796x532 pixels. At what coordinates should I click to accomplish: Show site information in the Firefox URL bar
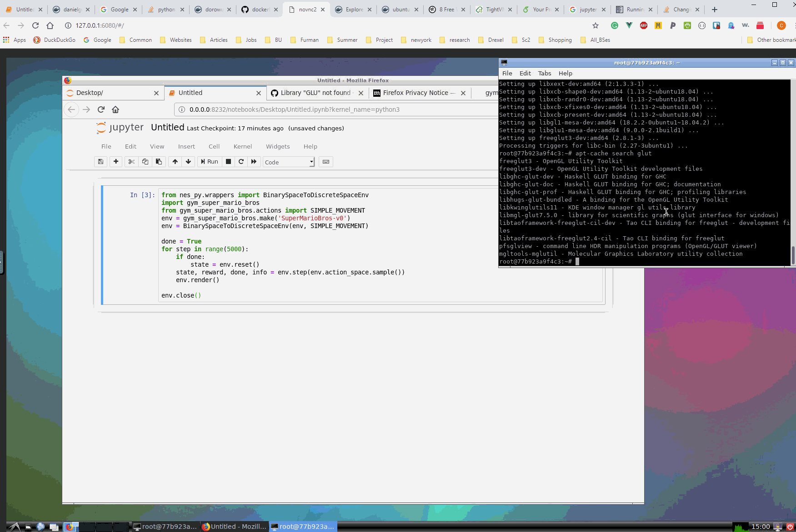(x=181, y=109)
